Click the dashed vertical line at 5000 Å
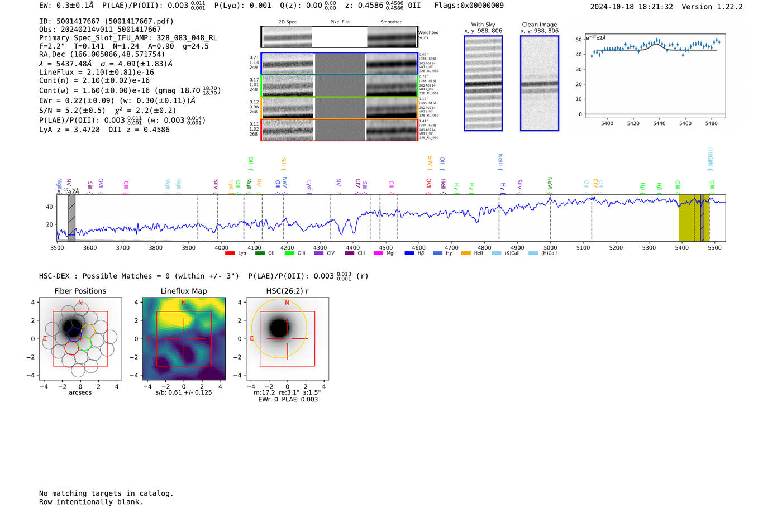782x532 pixels. tap(550, 218)
